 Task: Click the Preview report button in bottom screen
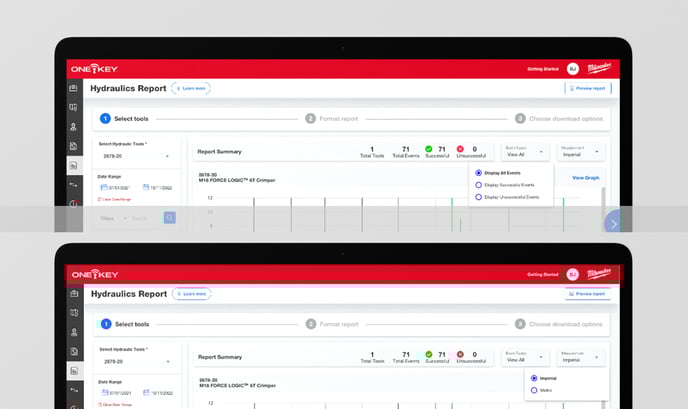click(588, 294)
